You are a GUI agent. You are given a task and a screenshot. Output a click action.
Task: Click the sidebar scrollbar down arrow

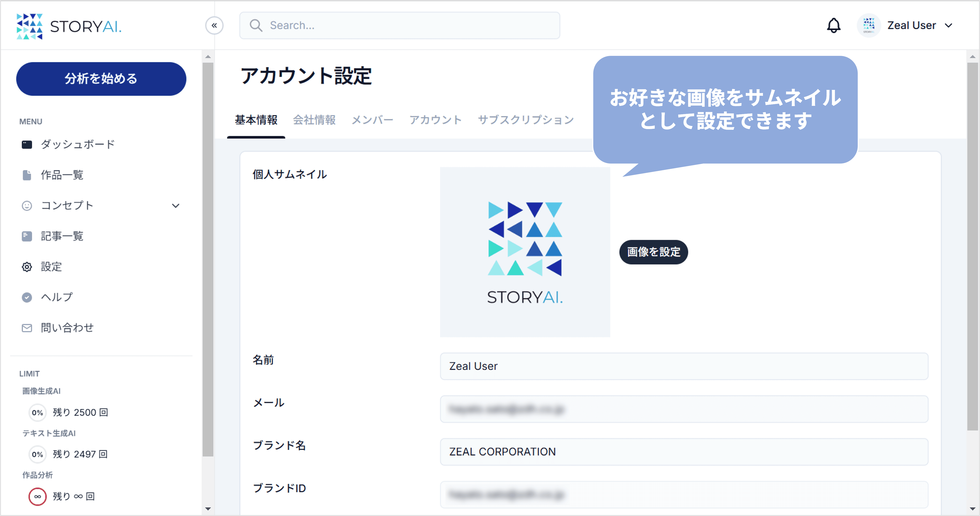208,509
